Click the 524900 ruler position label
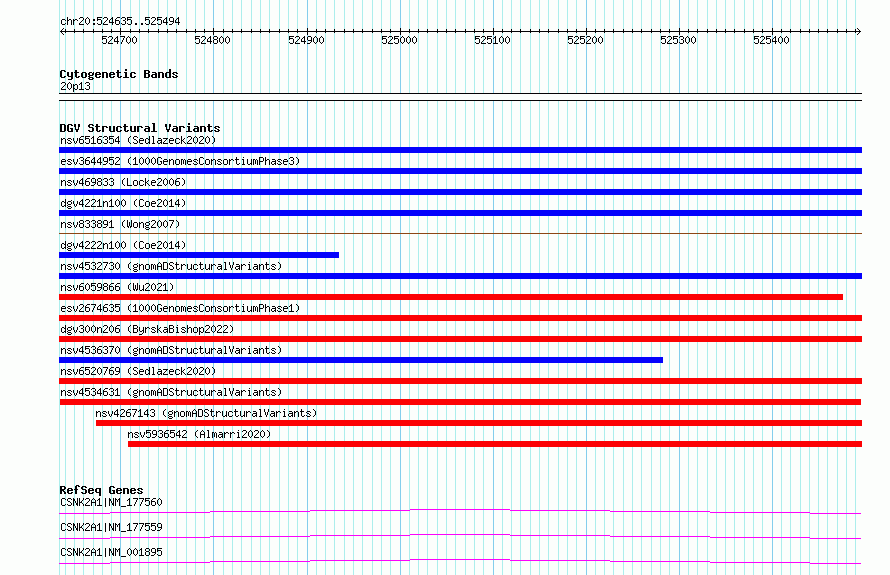890x575 pixels. (x=306, y=40)
